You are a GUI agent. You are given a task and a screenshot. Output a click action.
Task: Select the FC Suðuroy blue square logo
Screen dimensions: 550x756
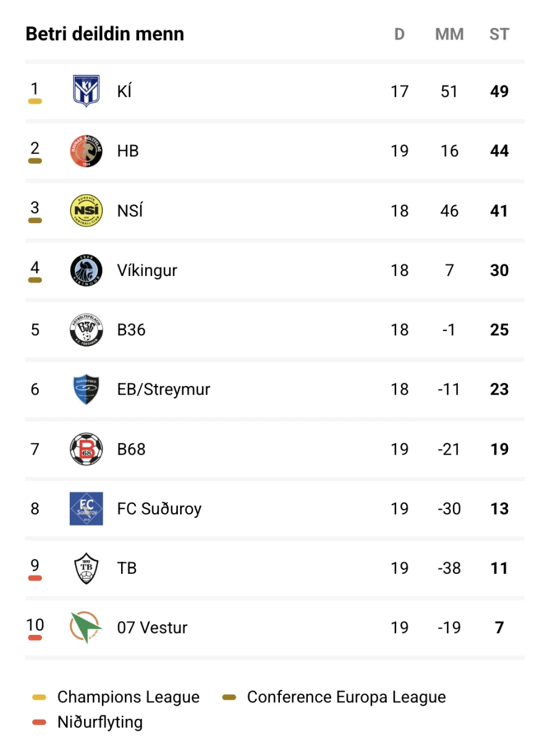point(86,508)
